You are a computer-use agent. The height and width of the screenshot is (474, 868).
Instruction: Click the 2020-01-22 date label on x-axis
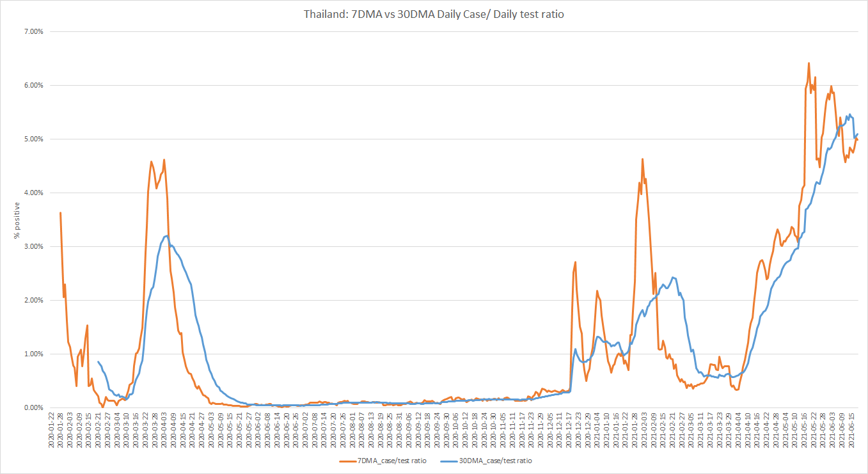52,432
